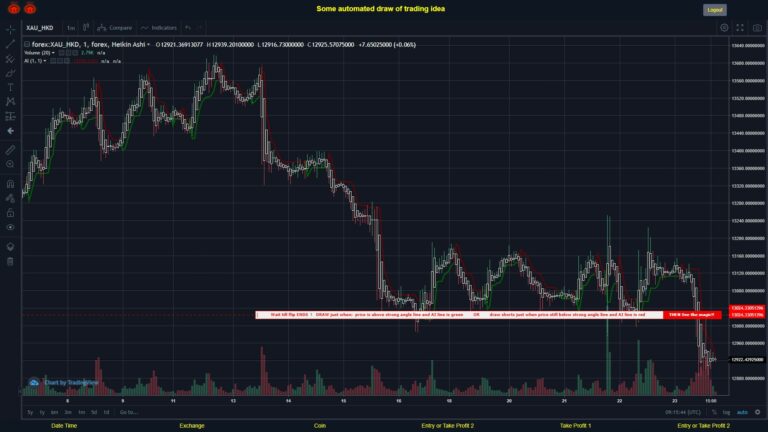Viewport: 768px width, 432px height.
Task: Open axis settings gear at bottom right
Action: coord(758,412)
